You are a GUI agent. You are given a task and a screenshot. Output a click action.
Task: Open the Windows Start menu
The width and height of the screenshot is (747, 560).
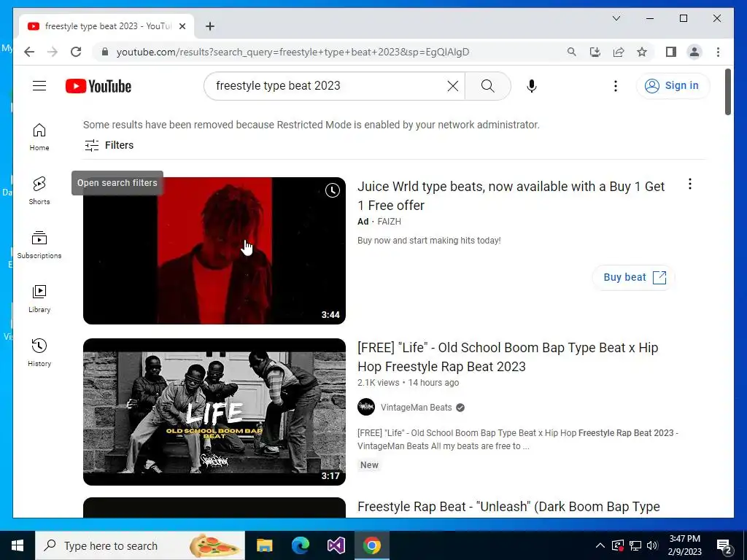(18, 545)
